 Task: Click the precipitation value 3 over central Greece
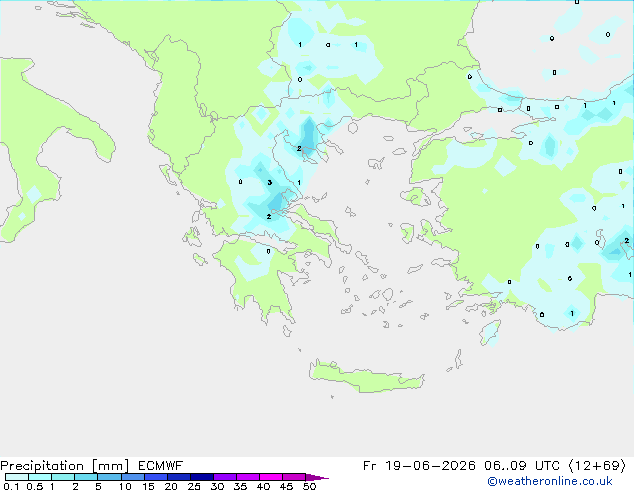tap(270, 183)
